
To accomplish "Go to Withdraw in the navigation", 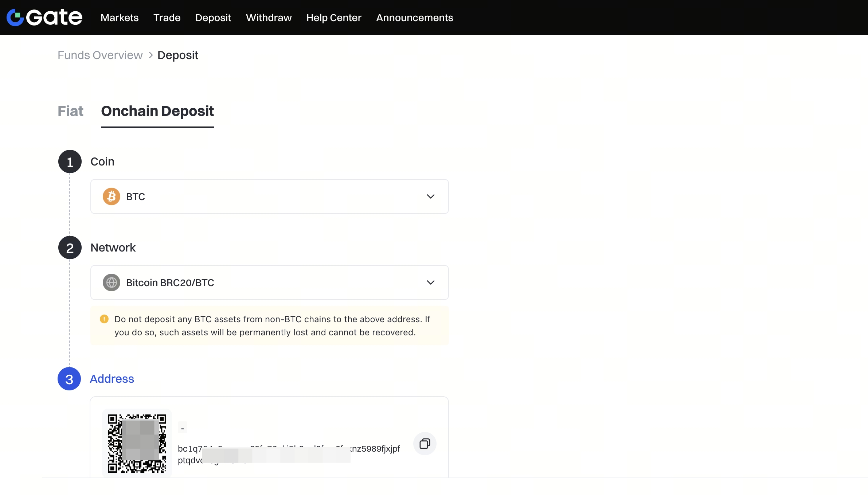I will coord(269,17).
